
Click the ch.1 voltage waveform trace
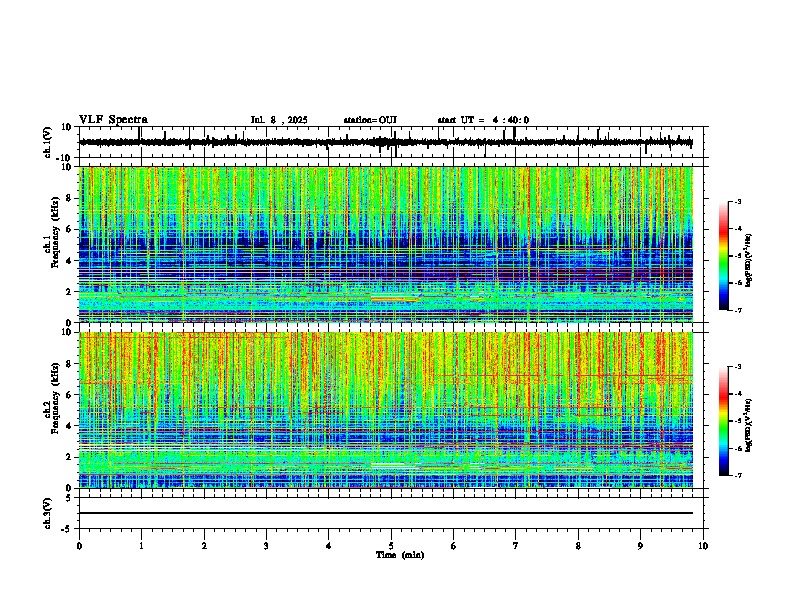click(x=385, y=142)
